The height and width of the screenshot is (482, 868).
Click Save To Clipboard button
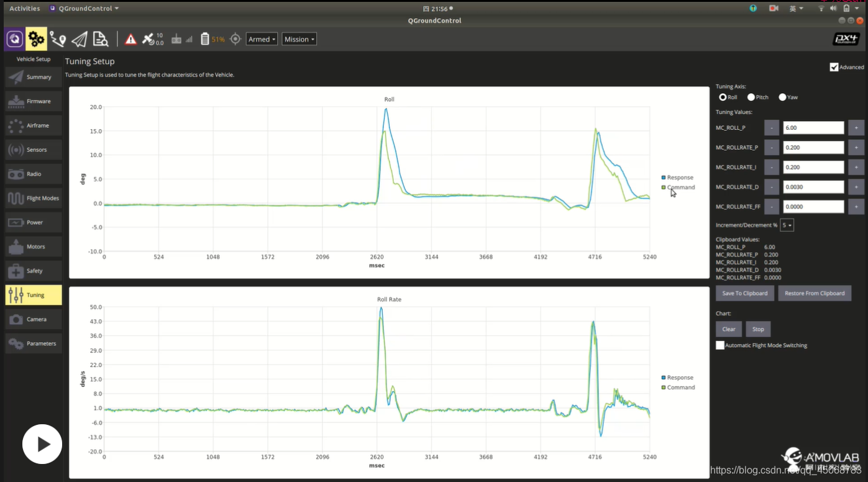746,293
